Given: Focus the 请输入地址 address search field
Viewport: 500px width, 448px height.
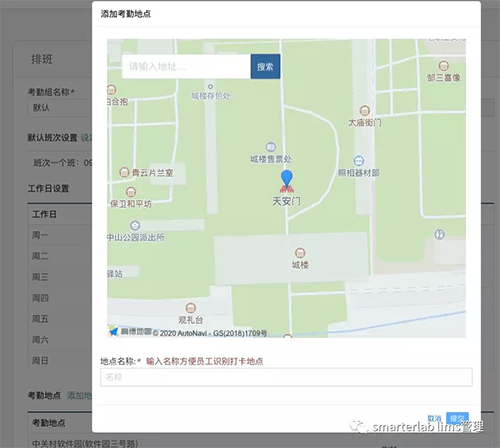Looking at the screenshot, I should (186, 66).
